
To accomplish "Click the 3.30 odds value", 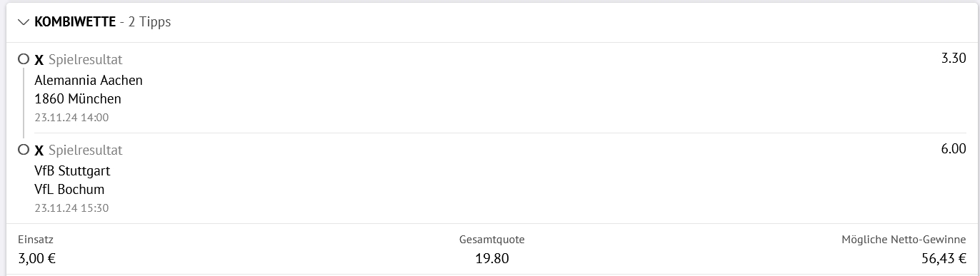I will point(954,58).
